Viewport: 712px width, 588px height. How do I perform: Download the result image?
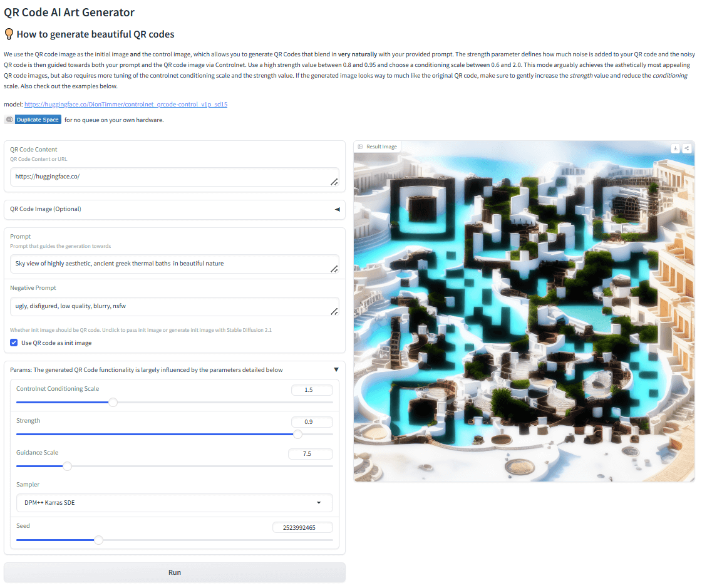point(675,148)
